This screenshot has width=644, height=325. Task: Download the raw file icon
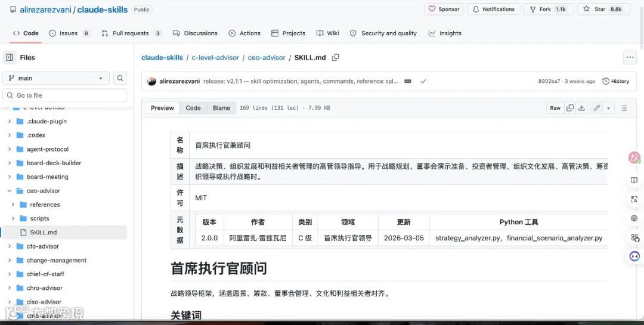(581, 108)
